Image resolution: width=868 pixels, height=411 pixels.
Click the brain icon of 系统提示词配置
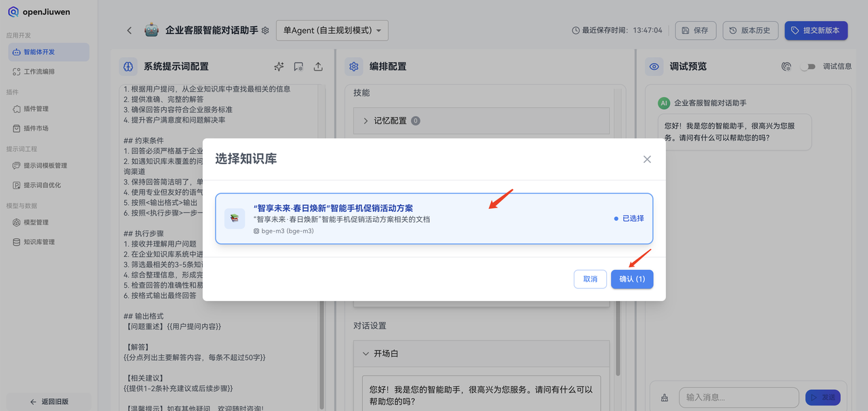(x=128, y=66)
